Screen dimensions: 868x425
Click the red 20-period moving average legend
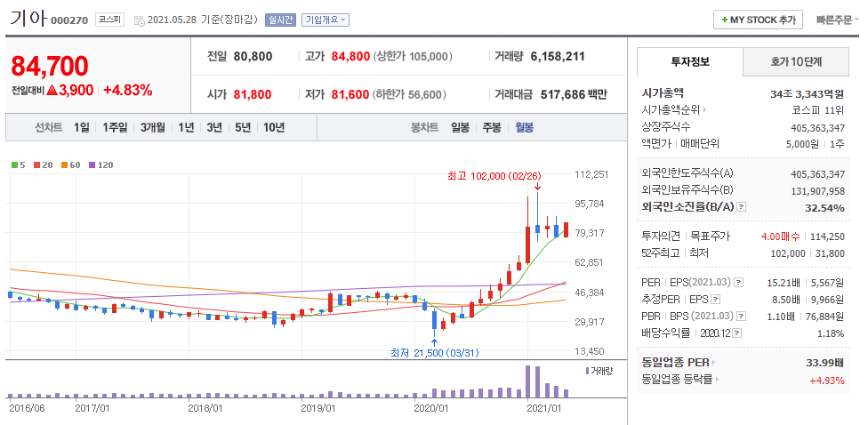[44, 164]
